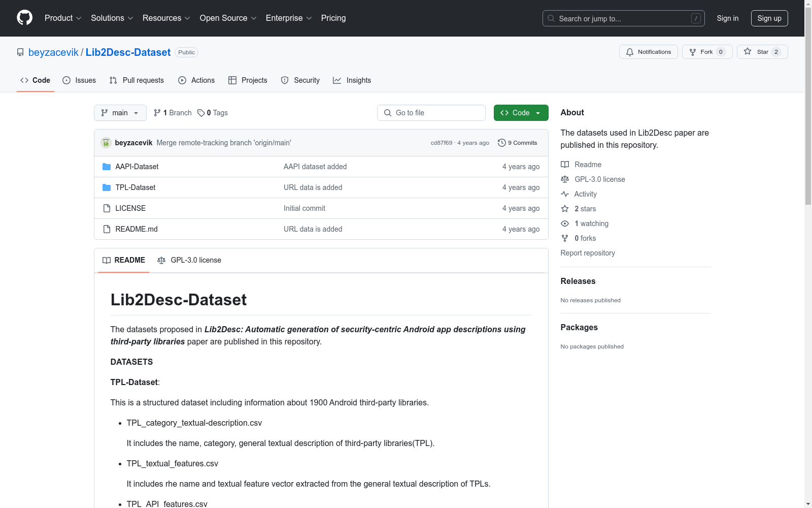The image size is (812, 508).
Task: Open commit history via the clock icon
Action: click(x=502, y=143)
